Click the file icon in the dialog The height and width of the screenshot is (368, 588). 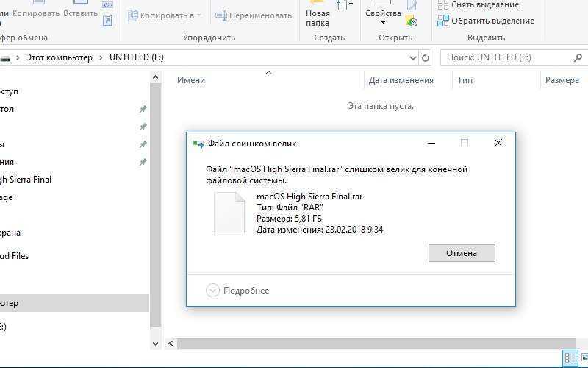tap(229, 213)
